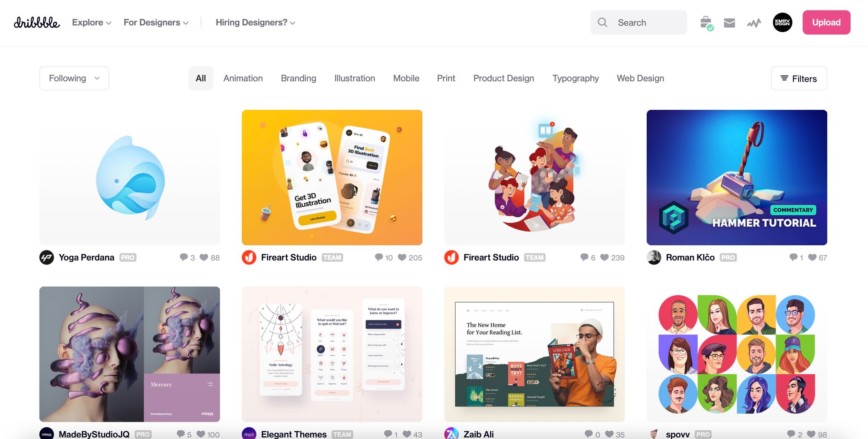Open Hiring Designers menu
Image resolution: width=868 pixels, height=439 pixels.
pos(255,23)
